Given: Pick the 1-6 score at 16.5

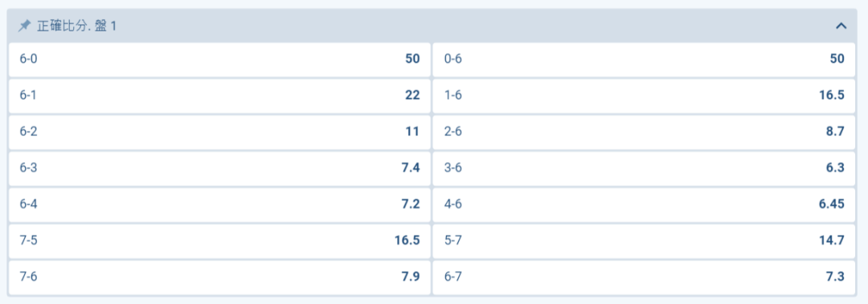Looking at the screenshot, I should coord(645,95).
